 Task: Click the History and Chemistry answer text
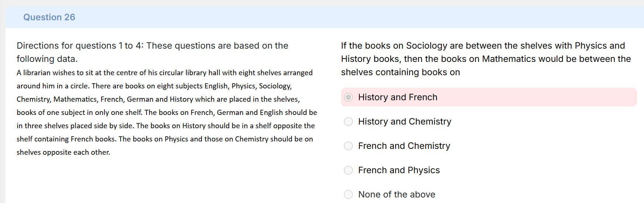click(405, 122)
